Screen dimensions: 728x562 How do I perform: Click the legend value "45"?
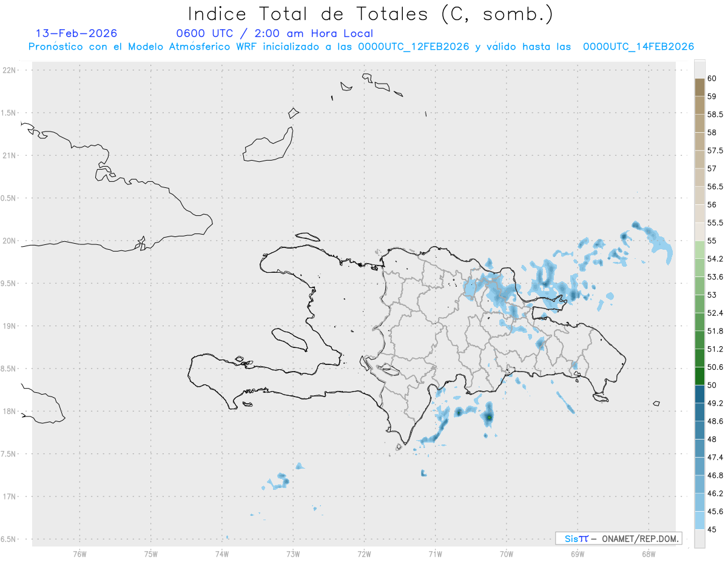click(712, 529)
